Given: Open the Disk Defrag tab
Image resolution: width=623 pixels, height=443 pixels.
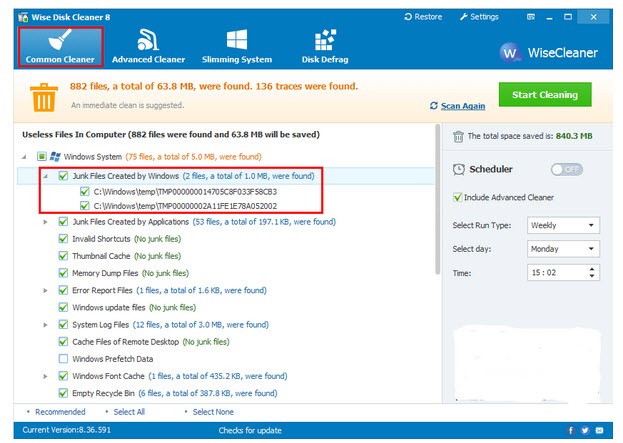Looking at the screenshot, I should click(x=325, y=46).
